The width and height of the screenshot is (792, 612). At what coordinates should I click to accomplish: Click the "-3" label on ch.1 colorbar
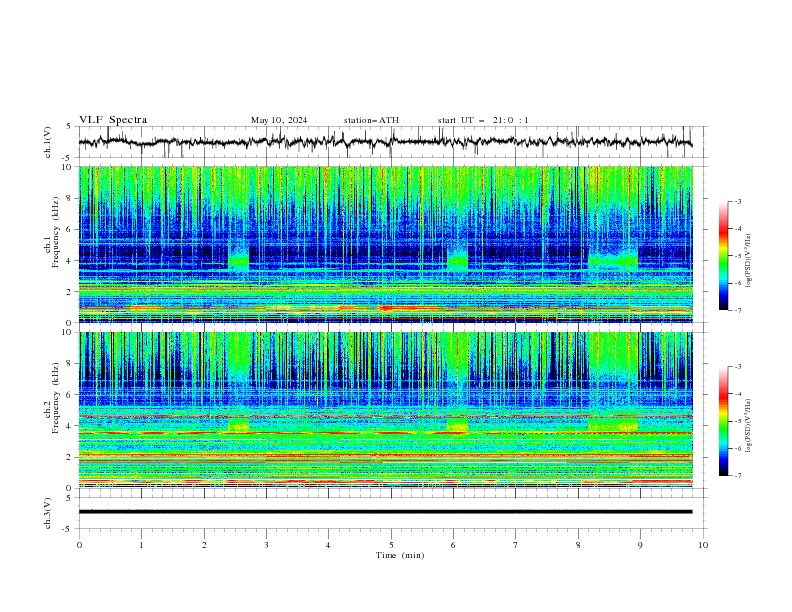click(x=737, y=201)
